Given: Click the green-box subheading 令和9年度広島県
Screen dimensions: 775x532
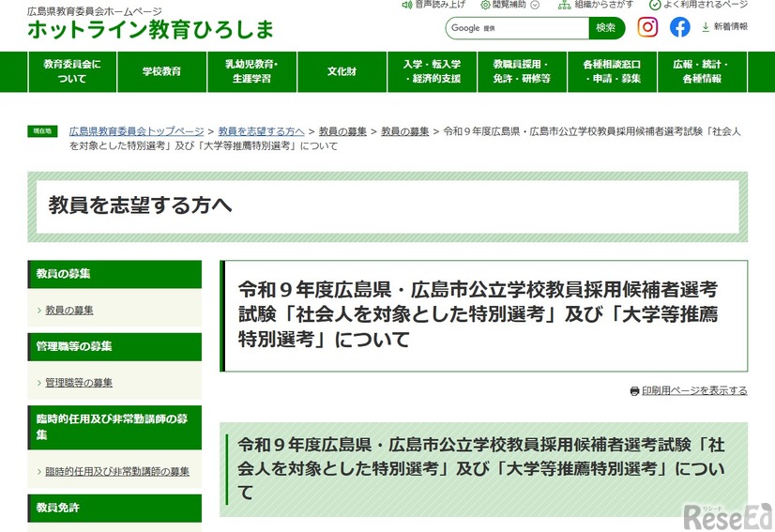Looking at the screenshot, I should tap(481, 468).
